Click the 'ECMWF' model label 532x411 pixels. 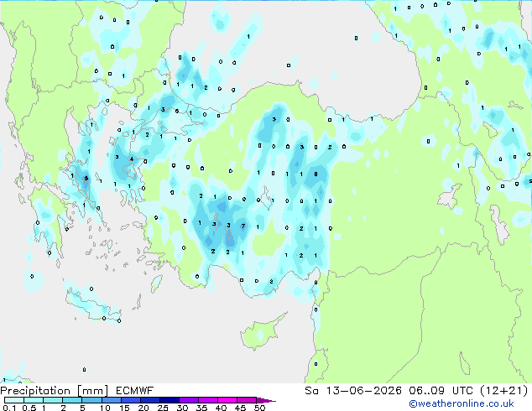tap(135, 391)
